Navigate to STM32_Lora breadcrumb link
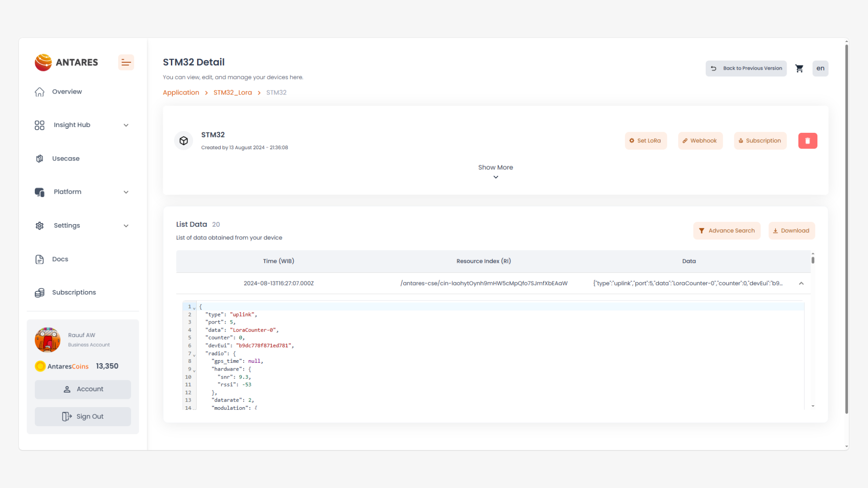The width and height of the screenshot is (868, 488). pyautogui.click(x=232, y=93)
